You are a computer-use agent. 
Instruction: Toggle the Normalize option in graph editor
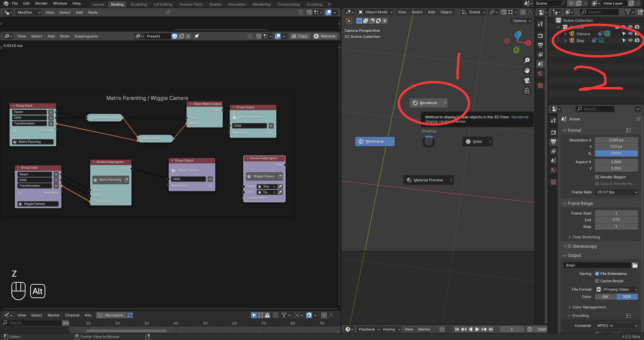pyautogui.click(x=111, y=315)
